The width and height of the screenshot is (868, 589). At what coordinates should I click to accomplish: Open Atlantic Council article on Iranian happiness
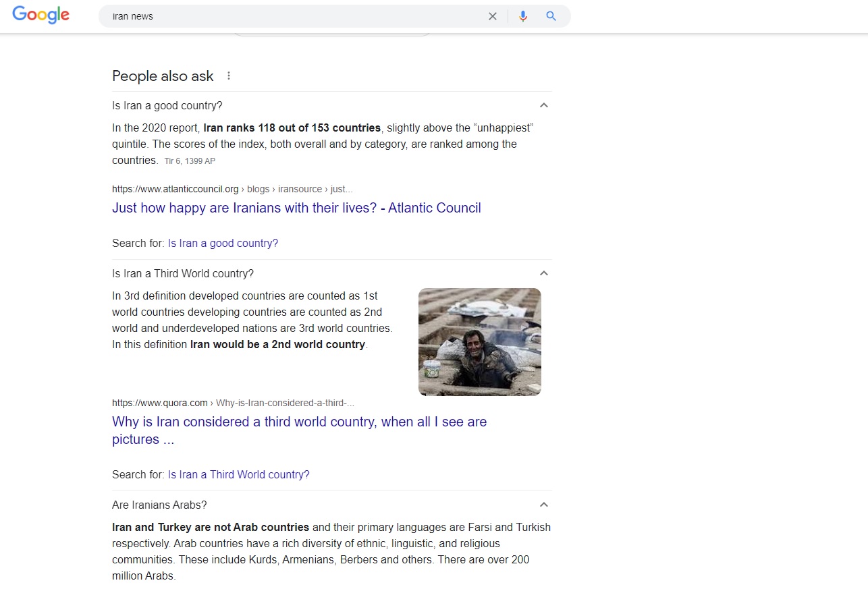[x=296, y=208]
